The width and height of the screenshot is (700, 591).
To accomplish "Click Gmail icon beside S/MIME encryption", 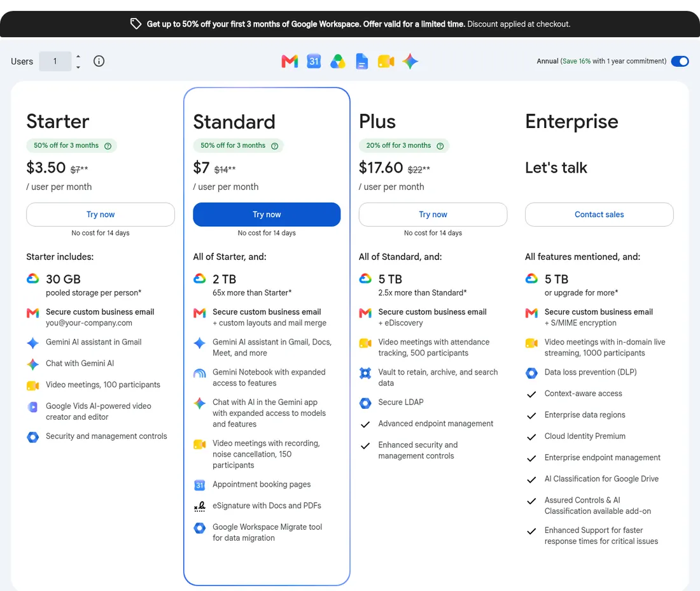I will [531, 313].
